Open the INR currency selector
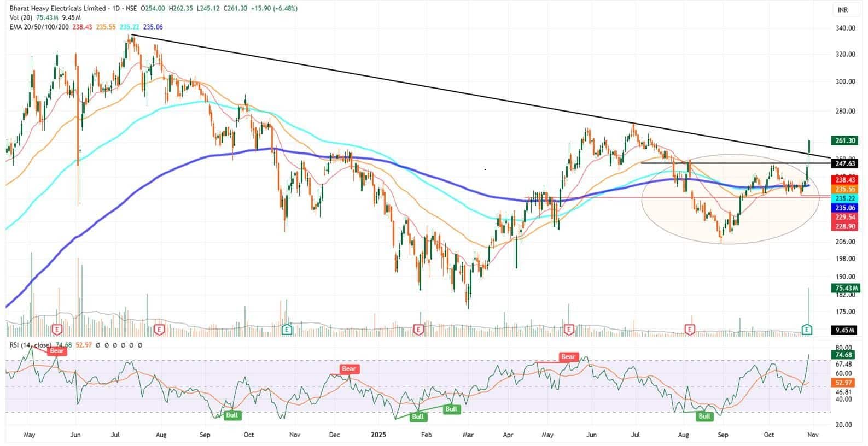Image resolution: width=868 pixels, height=446 pixels. [x=842, y=10]
